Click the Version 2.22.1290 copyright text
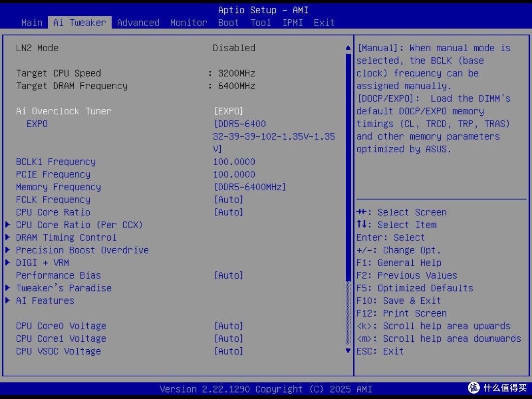This screenshot has height=399, width=532. click(x=266, y=389)
